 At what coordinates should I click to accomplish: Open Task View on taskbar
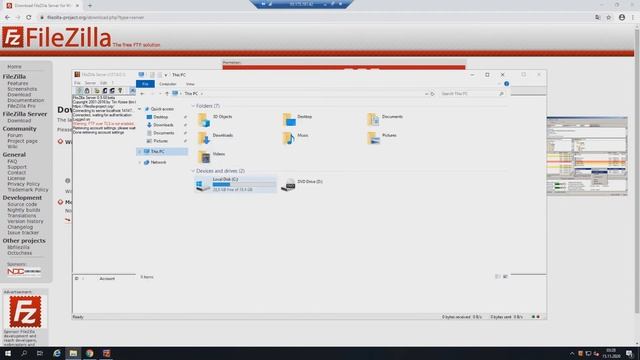40,353
